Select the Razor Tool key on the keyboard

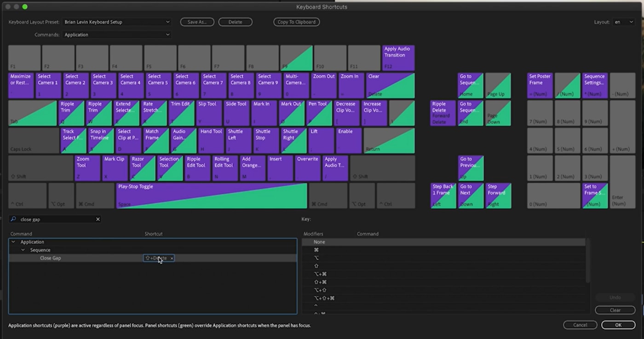(x=142, y=167)
